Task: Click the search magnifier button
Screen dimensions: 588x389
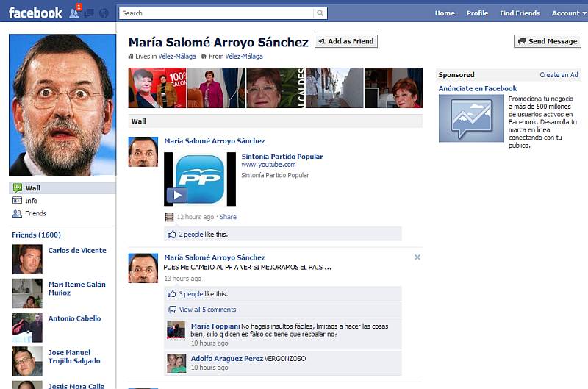Action: [320, 13]
